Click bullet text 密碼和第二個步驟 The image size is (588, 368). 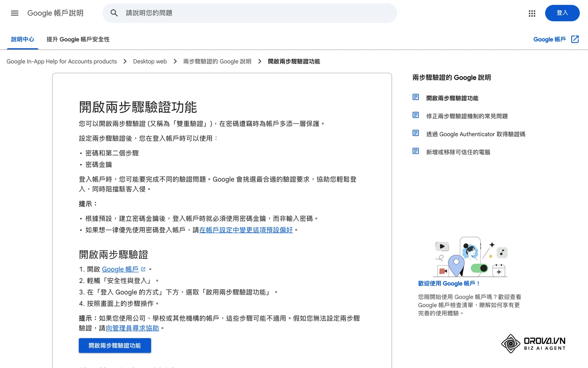point(112,153)
